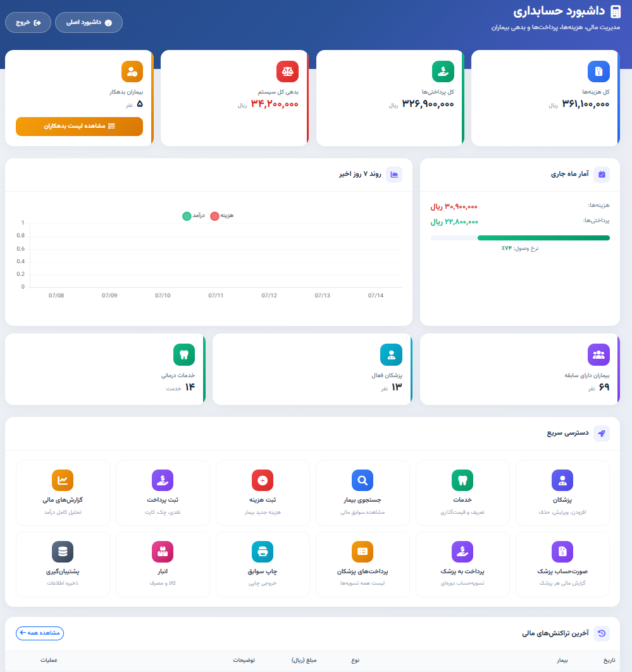Click the عملیات column header
Screen dimensions: 632x672
click(x=49, y=661)
